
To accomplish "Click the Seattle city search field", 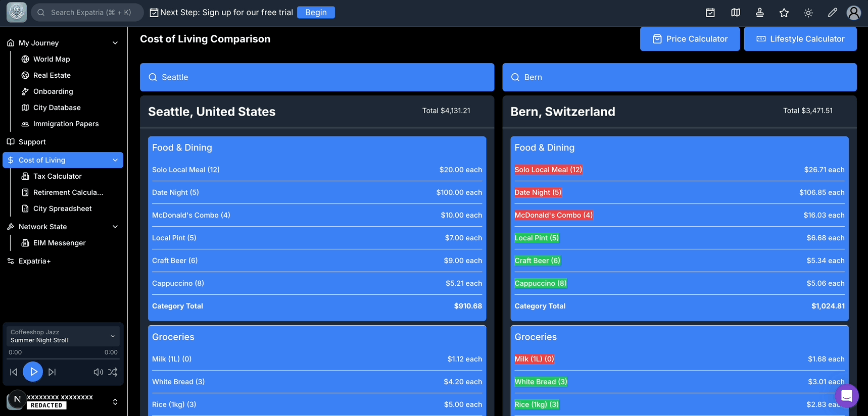I will point(317,77).
